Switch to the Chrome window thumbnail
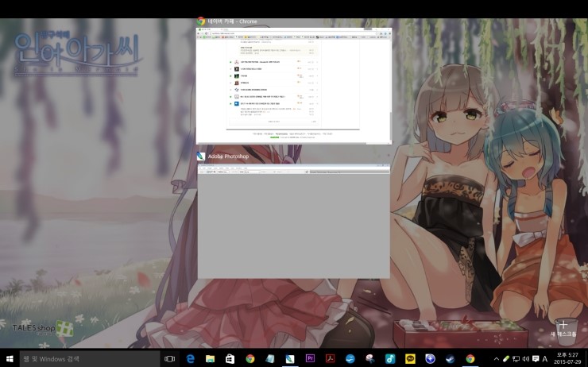Image resolution: width=588 pixels, height=367 pixels. pyautogui.click(x=294, y=86)
